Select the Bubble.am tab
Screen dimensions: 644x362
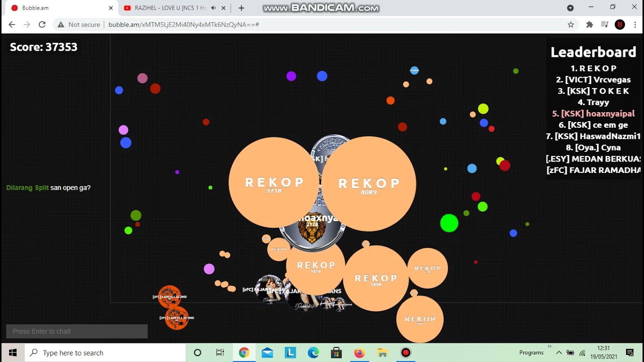coord(61,8)
